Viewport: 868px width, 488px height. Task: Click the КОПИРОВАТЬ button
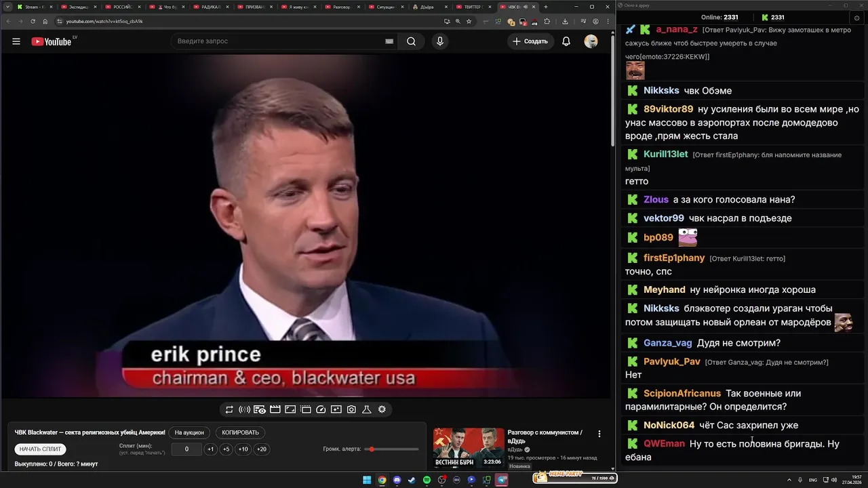click(x=241, y=432)
